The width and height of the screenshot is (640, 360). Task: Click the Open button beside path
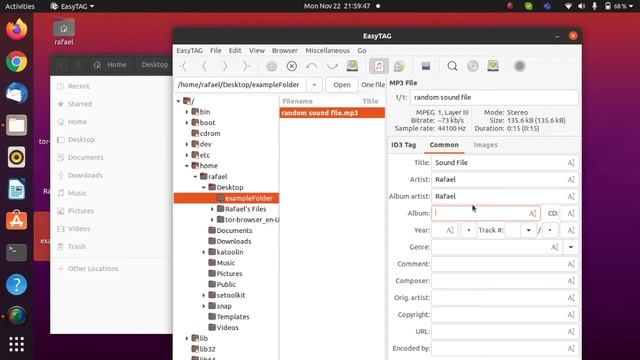click(x=342, y=85)
